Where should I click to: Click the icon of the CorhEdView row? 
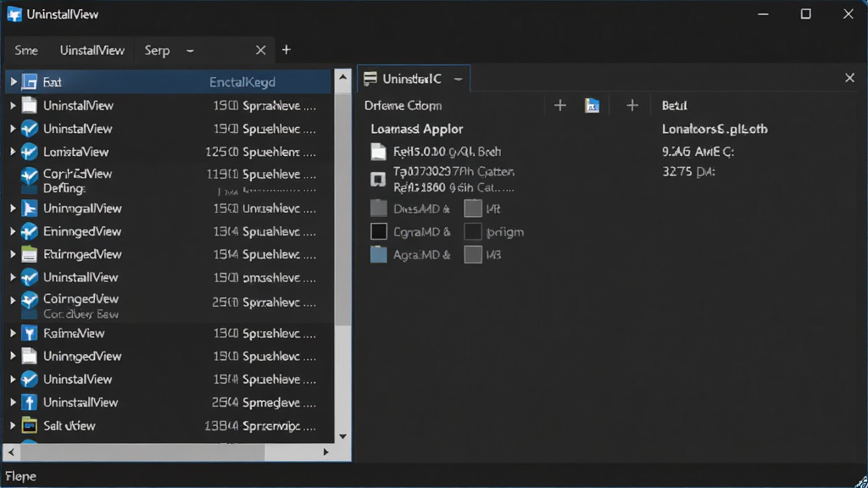pos(30,176)
